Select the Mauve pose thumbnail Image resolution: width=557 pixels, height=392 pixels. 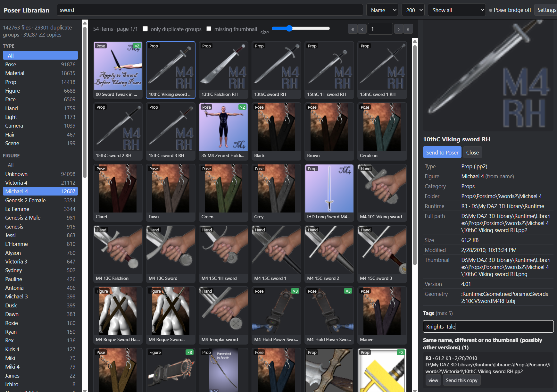(x=382, y=315)
